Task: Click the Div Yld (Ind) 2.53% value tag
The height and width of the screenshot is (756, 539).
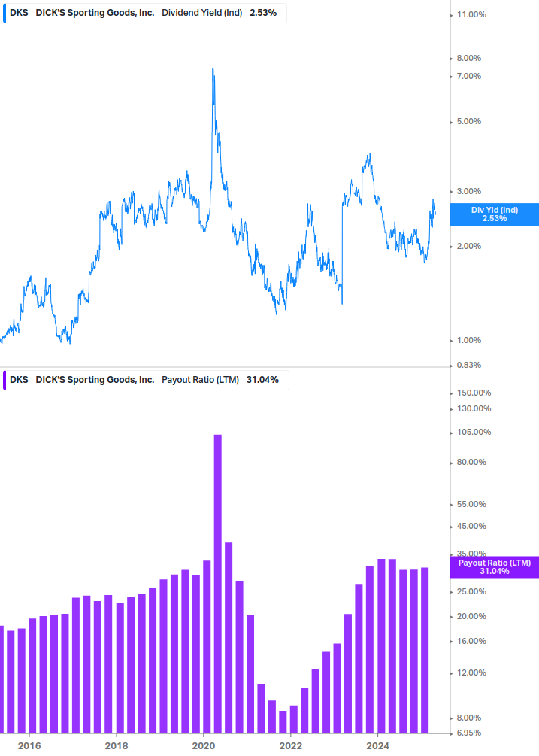Action: tap(494, 214)
